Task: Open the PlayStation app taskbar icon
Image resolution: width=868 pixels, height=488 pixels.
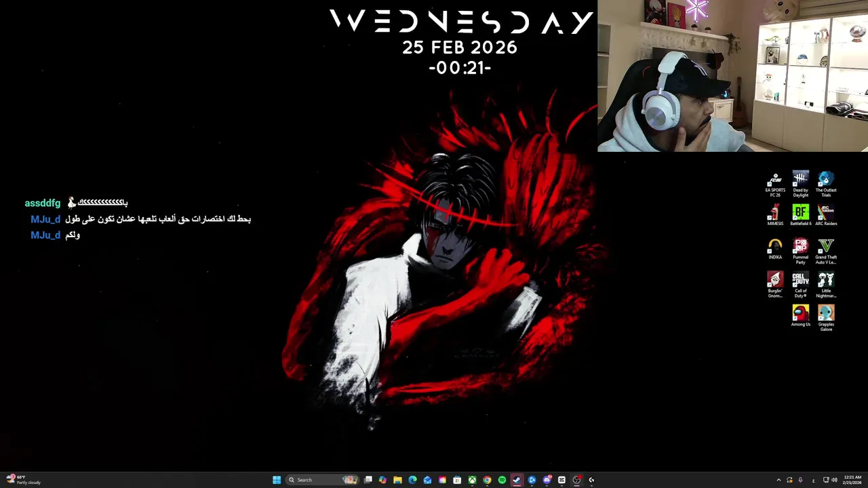Action: point(532,480)
